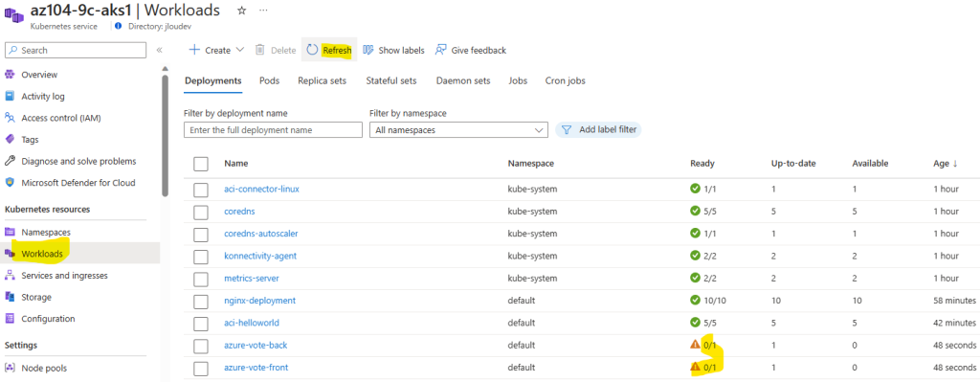Image resolution: width=980 pixels, height=382 pixels.
Task: Favorite this resource with the star icon
Action: [242, 11]
